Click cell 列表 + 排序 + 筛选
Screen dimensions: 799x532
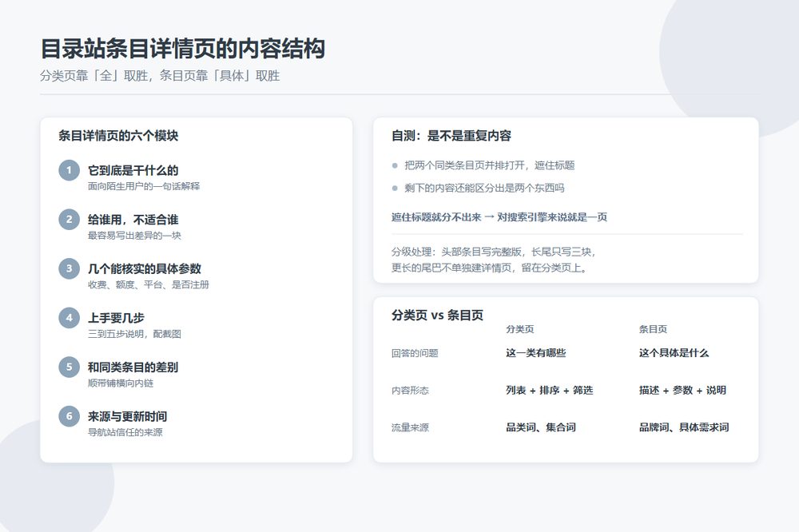click(550, 391)
